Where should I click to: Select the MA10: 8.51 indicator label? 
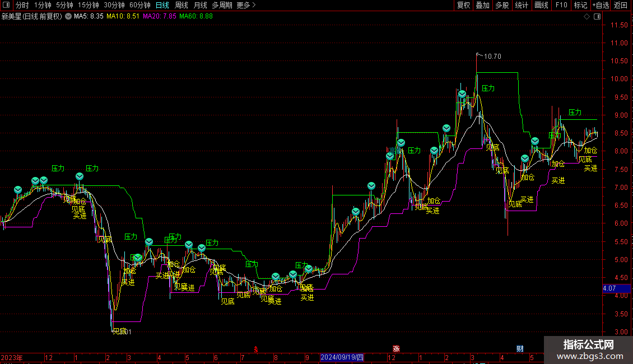(123, 17)
